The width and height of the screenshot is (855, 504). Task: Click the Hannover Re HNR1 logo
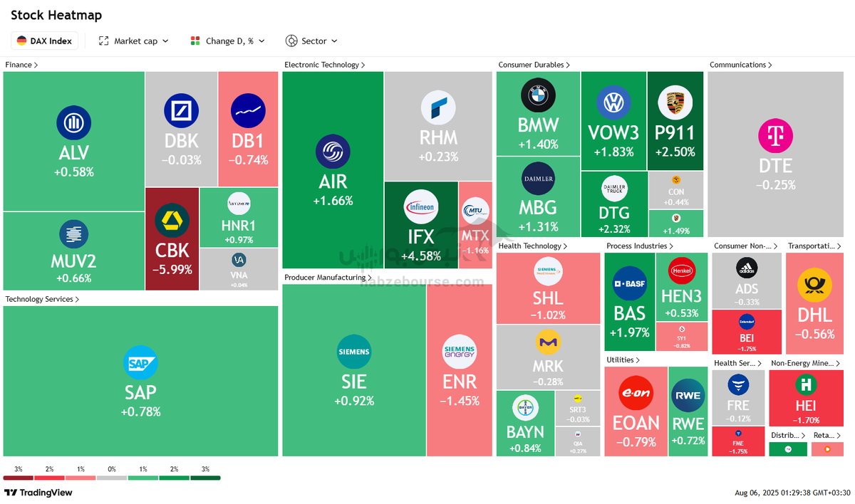coord(239,204)
